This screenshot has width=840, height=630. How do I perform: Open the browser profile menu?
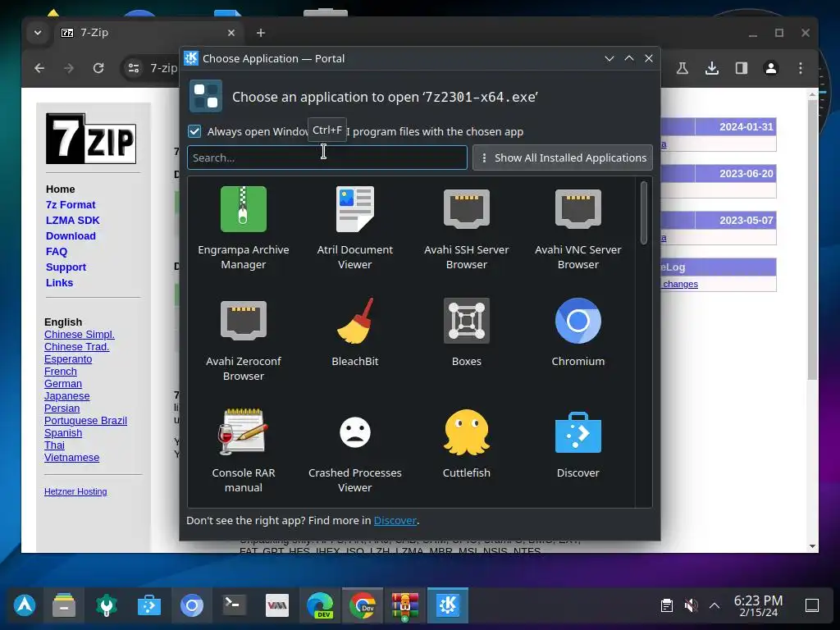[x=770, y=68]
